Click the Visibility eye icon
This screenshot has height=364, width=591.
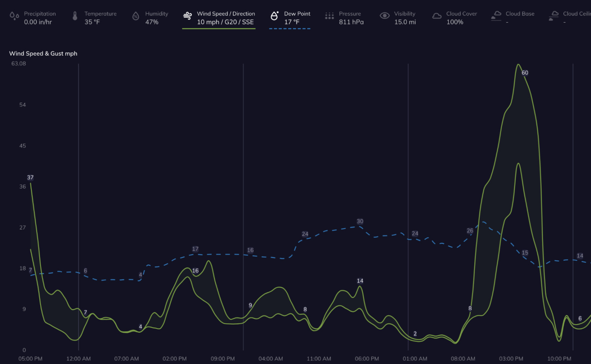click(x=384, y=16)
